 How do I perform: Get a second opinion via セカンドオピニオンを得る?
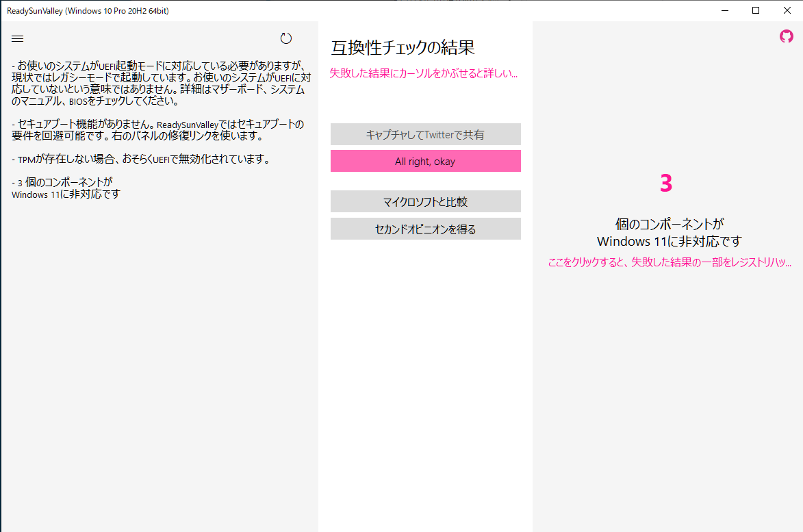pyautogui.click(x=425, y=227)
